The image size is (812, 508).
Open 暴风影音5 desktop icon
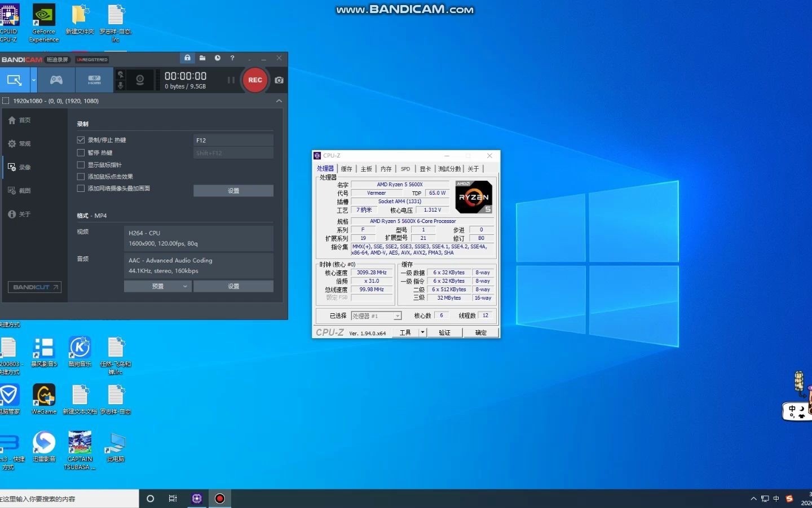click(44, 352)
